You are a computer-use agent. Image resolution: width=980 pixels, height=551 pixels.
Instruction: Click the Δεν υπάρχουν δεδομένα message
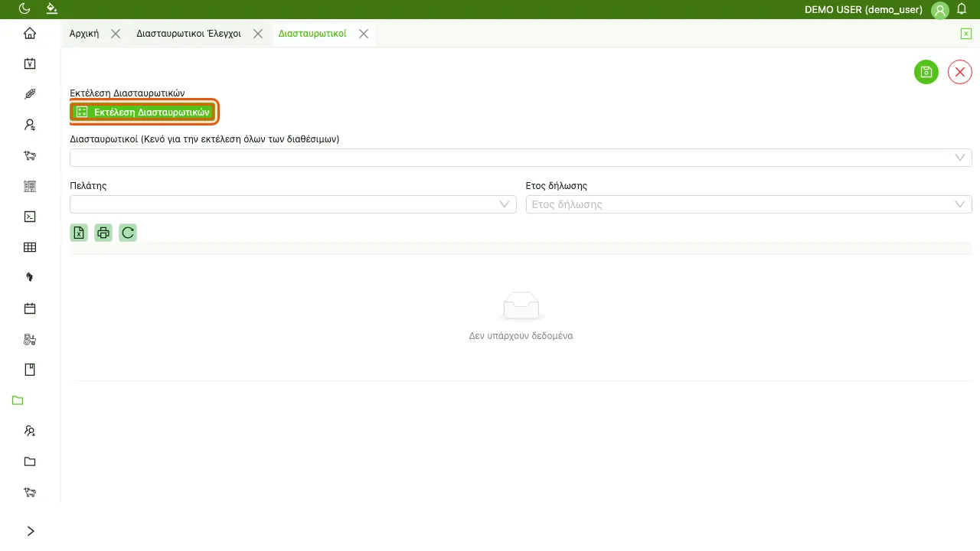pos(521,336)
